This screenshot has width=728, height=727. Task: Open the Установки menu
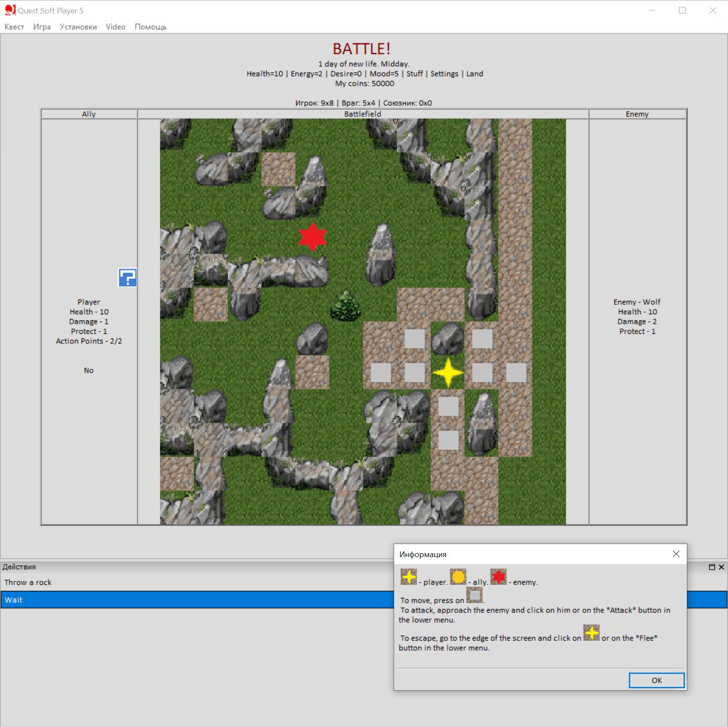tap(78, 27)
